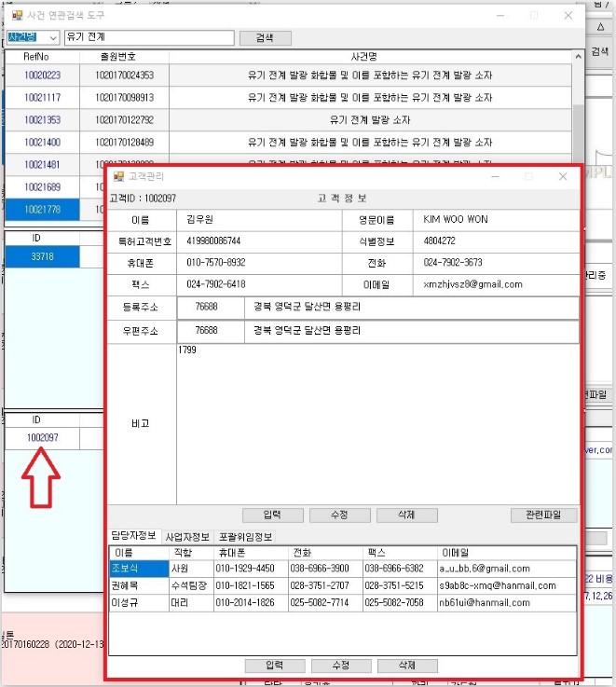Click mobile 010-1929-4450 cell
Viewport: 616px width, 687px height.
click(251, 569)
